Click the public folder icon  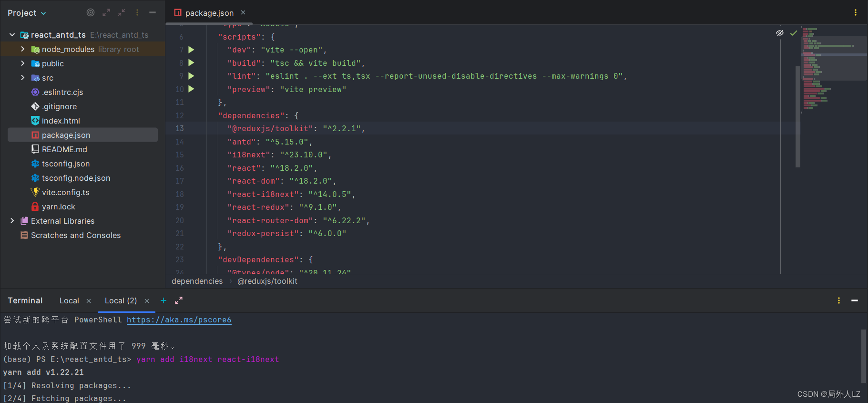(35, 63)
